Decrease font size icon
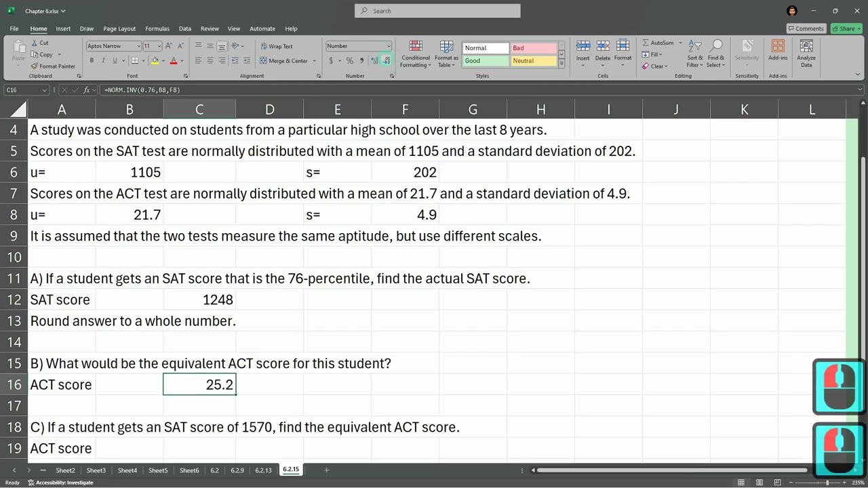Image resolution: width=868 pixels, height=488 pixels. (180, 46)
